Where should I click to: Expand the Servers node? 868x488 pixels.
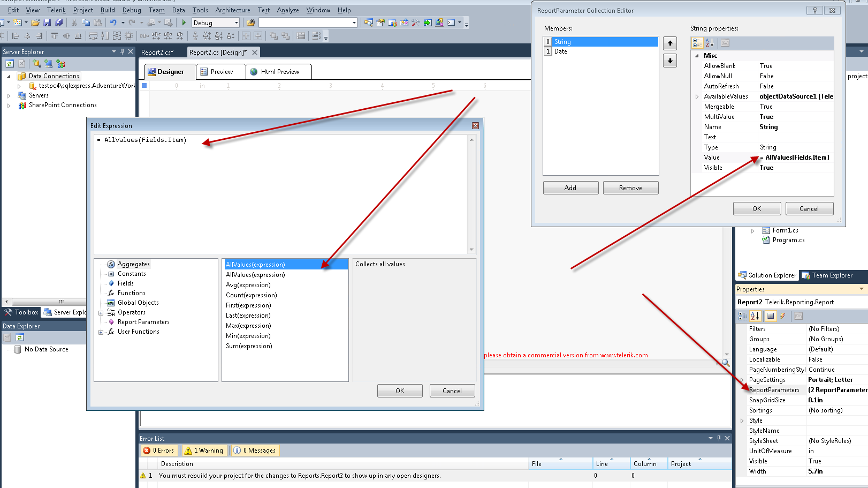coord(9,96)
